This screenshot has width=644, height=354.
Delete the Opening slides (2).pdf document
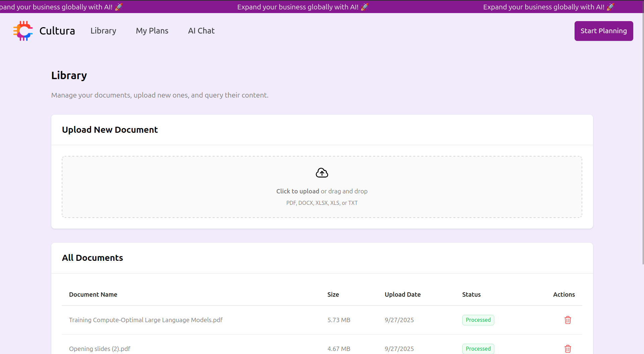(568, 349)
